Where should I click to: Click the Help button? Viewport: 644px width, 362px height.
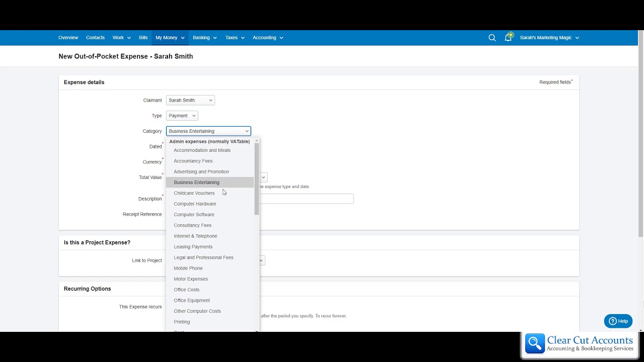pyautogui.click(x=618, y=321)
